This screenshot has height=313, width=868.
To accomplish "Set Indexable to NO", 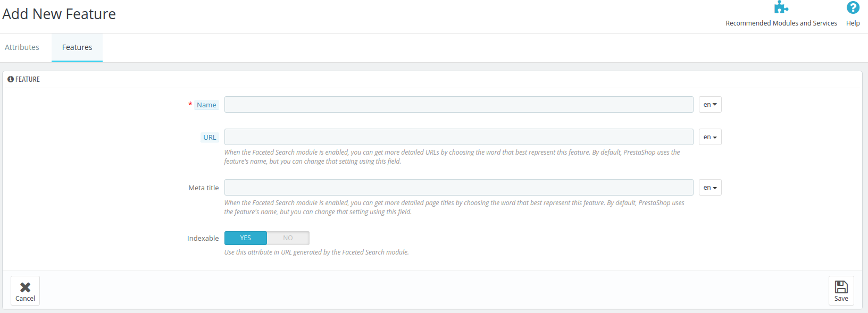I will (x=288, y=238).
